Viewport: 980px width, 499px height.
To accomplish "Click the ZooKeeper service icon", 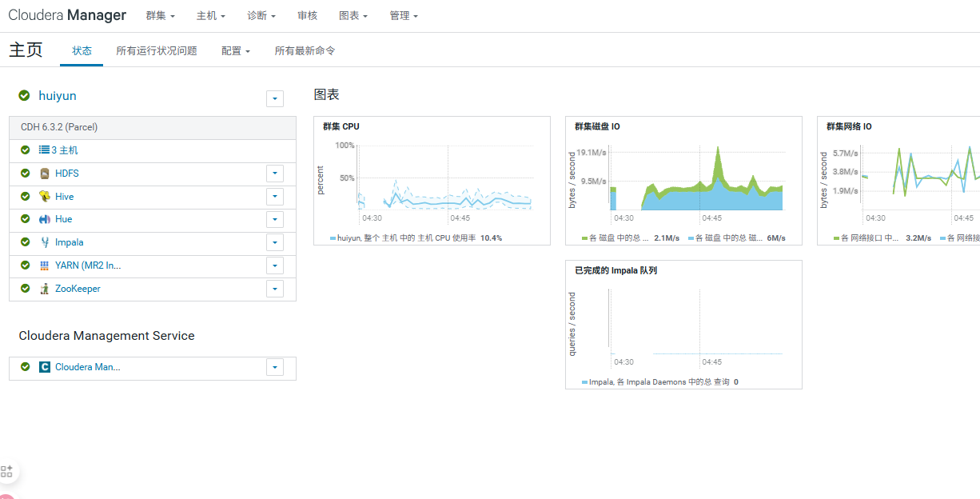I will pyautogui.click(x=45, y=289).
